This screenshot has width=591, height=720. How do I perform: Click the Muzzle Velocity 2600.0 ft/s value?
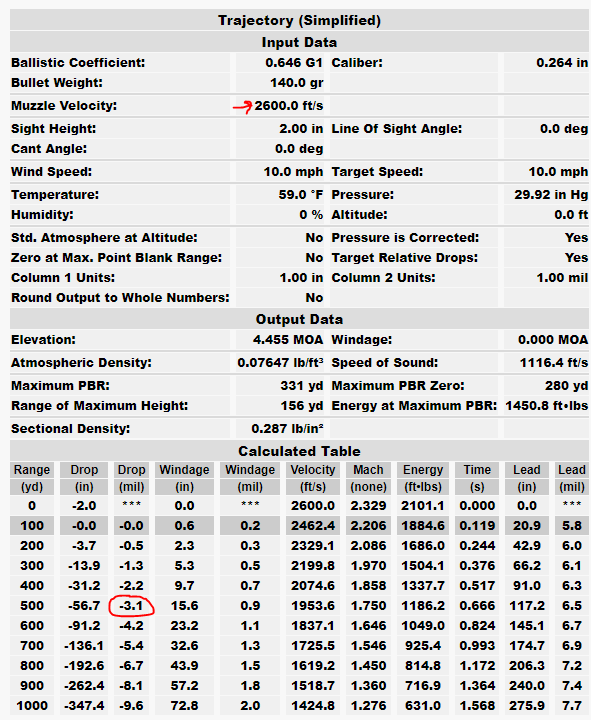coord(289,106)
